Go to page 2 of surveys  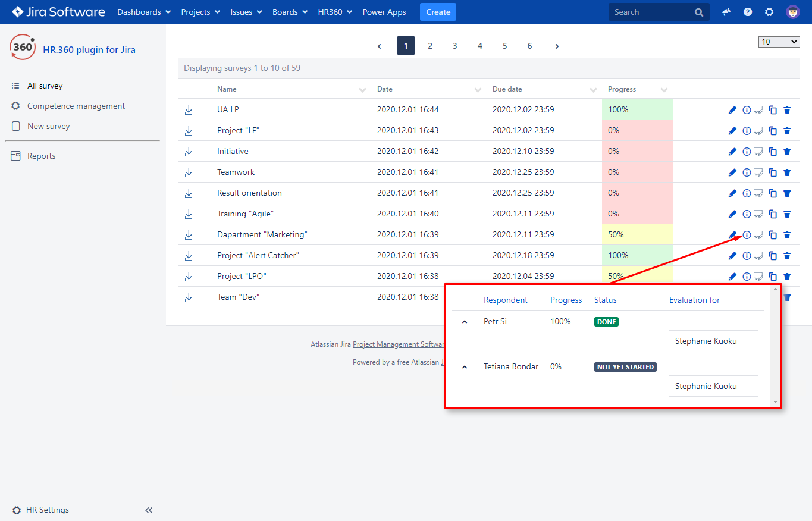(430, 46)
